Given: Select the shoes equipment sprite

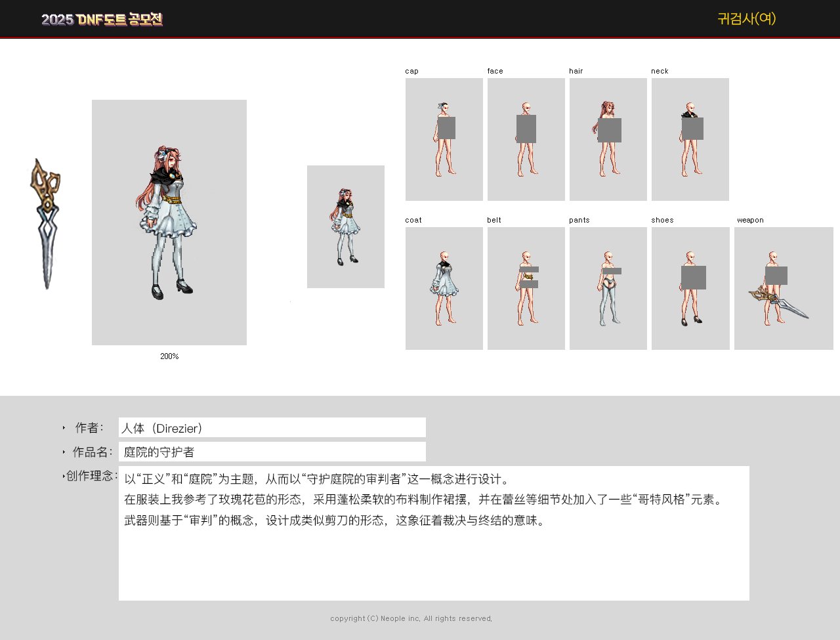Looking at the screenshot, I should pyautogui.click(x=690, y=288).
